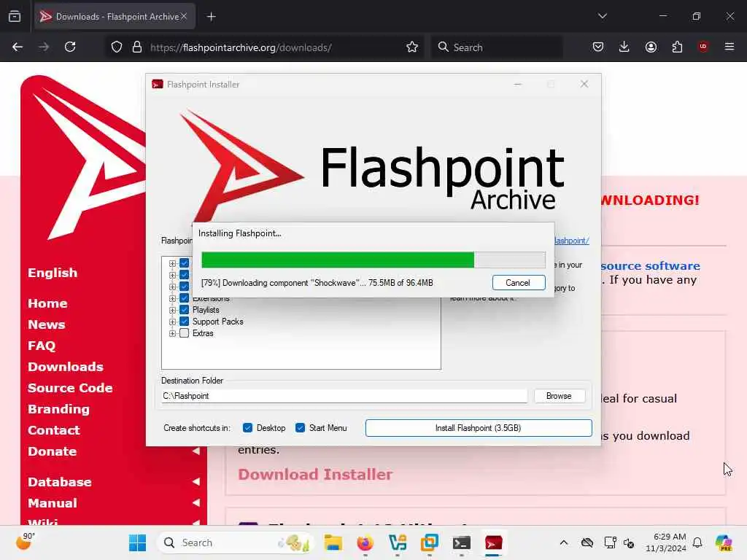The height and width of the screenshot is (560, 747).
Task: Select the Flashpoint Installer taskbar icon
Action: pos(494,542)
